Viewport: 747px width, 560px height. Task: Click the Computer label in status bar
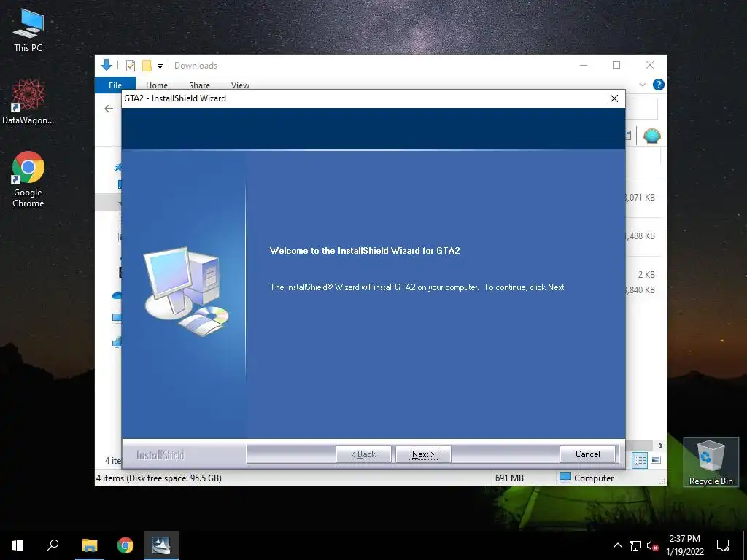tap(594, 478)
